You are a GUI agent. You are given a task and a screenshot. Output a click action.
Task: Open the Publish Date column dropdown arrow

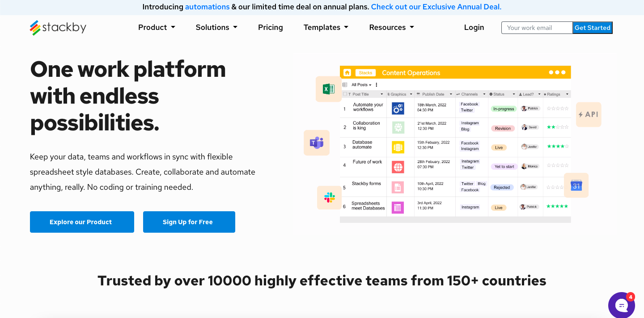tap(450, 94)
